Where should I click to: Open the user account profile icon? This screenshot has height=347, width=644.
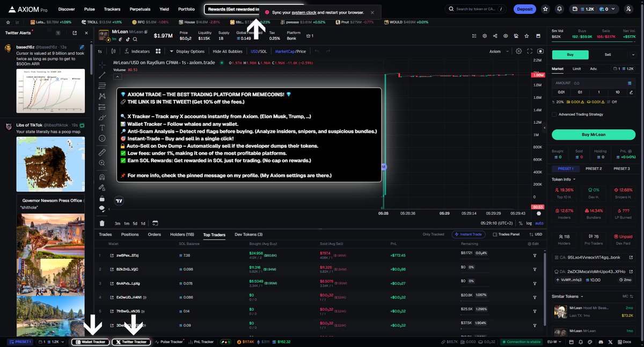point(628,9)
